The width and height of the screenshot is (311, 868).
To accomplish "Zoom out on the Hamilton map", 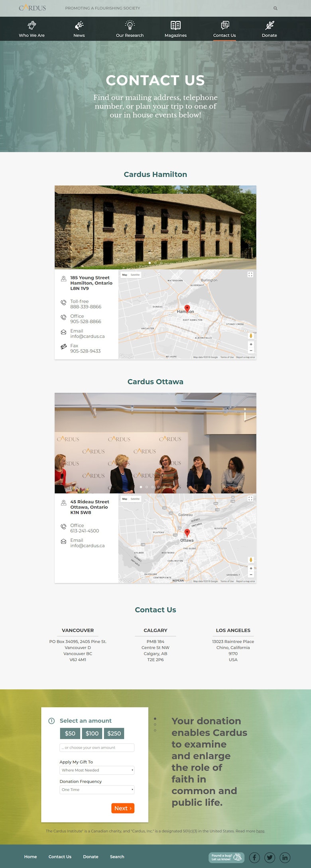I will (x=251, y=351).
